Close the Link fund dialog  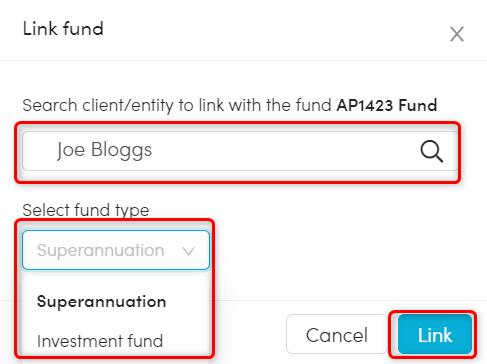pos(457,34)
